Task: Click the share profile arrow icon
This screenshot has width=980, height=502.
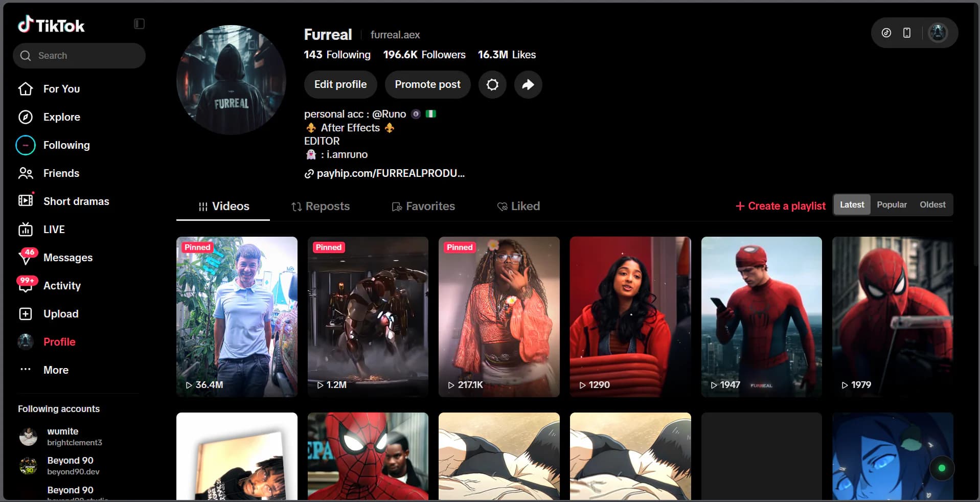Action: click(x=528, y=84)
